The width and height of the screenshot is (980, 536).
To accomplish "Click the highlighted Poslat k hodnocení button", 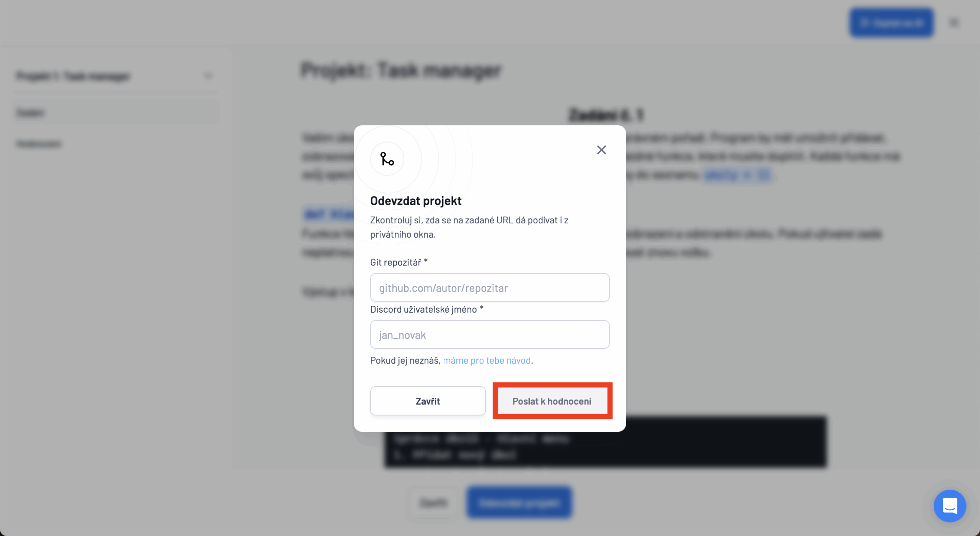I will [552, 401].
